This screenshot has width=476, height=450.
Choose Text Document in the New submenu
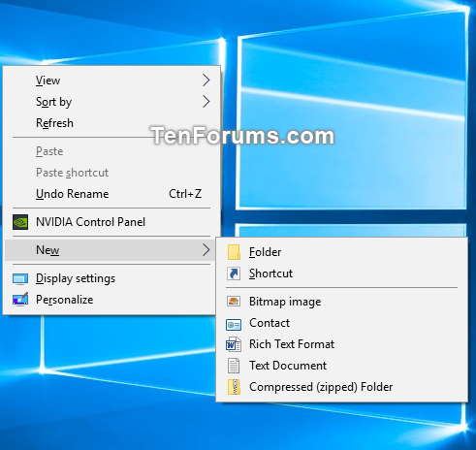click(x=341, y=366)
